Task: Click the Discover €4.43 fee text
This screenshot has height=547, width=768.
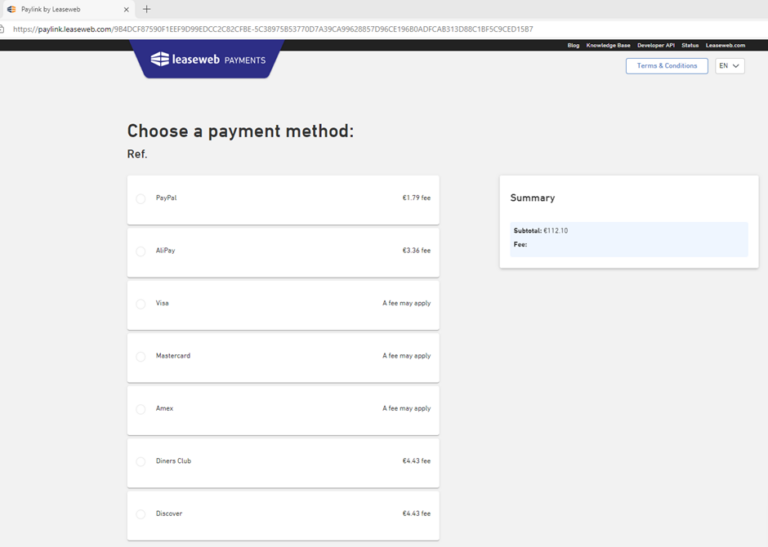Action: pos(416,513)
